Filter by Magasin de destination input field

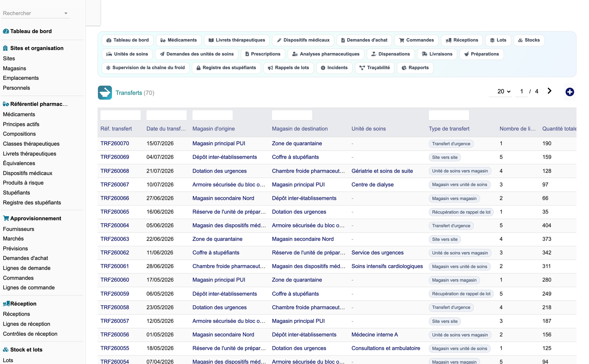tap(292, 115)
